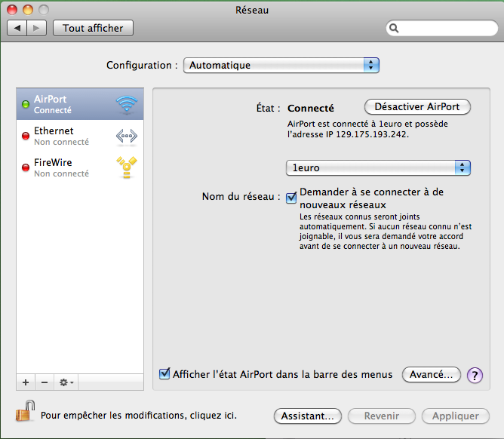The width and height of the screenshot is (504, 439).
Task: Click the 'Nom du réseau' label
Action: click(x=241, y=196)
